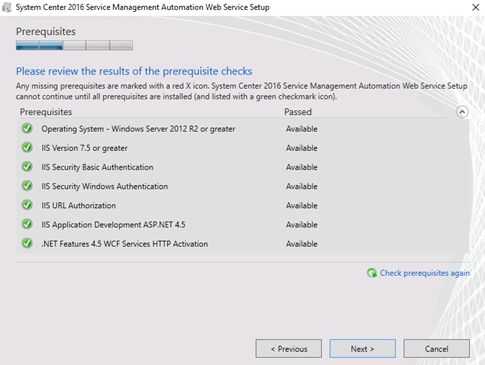485x365 pixels.
Task: Go to the Next setup step
Action: 362,349
